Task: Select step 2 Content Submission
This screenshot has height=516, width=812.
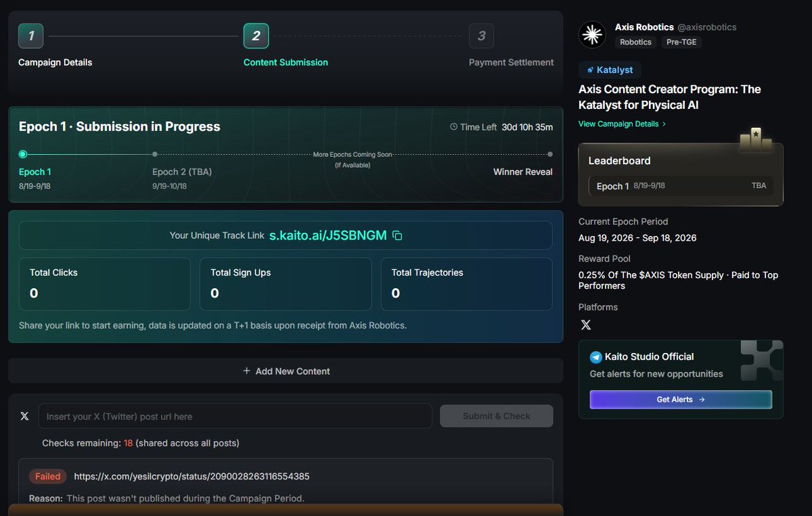Action: click(x=256, y=36)
